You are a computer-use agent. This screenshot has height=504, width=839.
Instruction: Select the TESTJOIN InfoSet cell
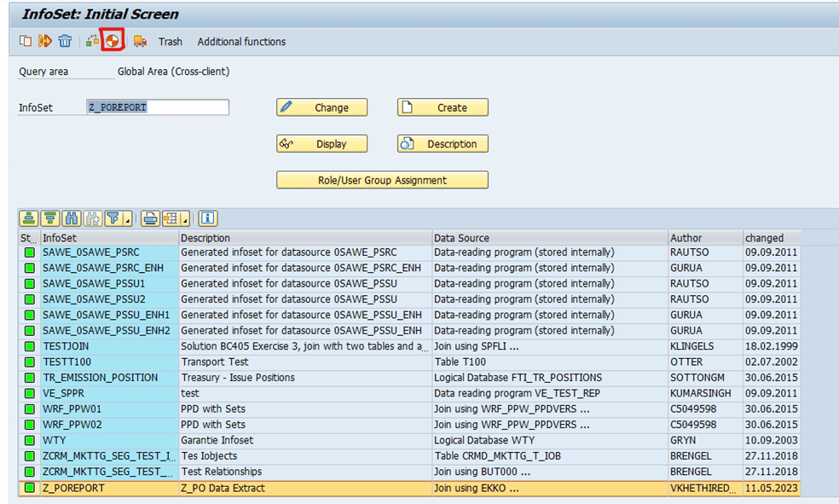coord(110,346)
